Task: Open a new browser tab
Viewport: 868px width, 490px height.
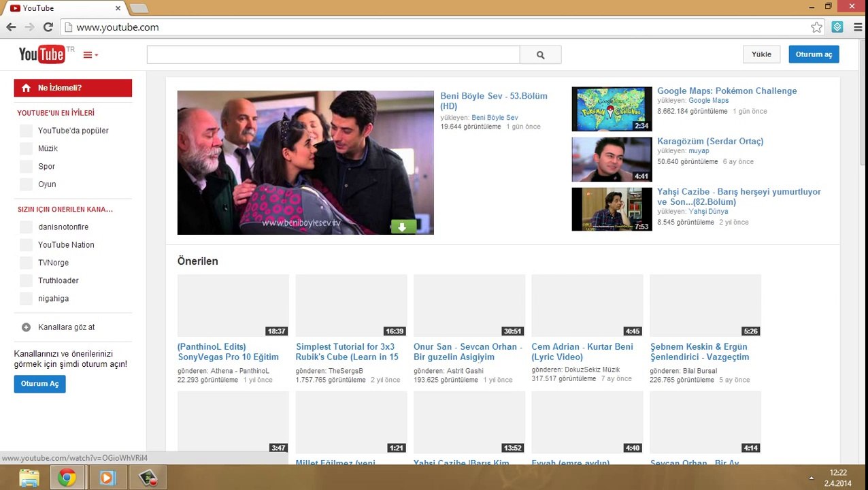Action: tap(139, 8)
